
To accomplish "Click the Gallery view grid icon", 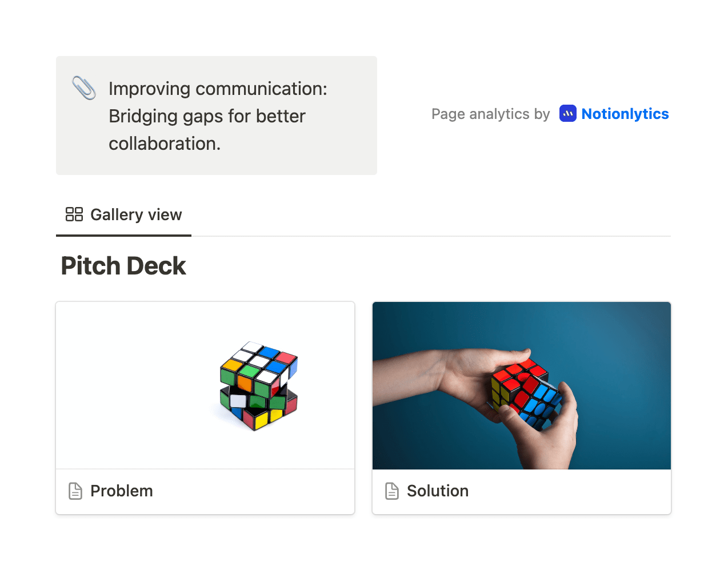I will tap(74, 214).
